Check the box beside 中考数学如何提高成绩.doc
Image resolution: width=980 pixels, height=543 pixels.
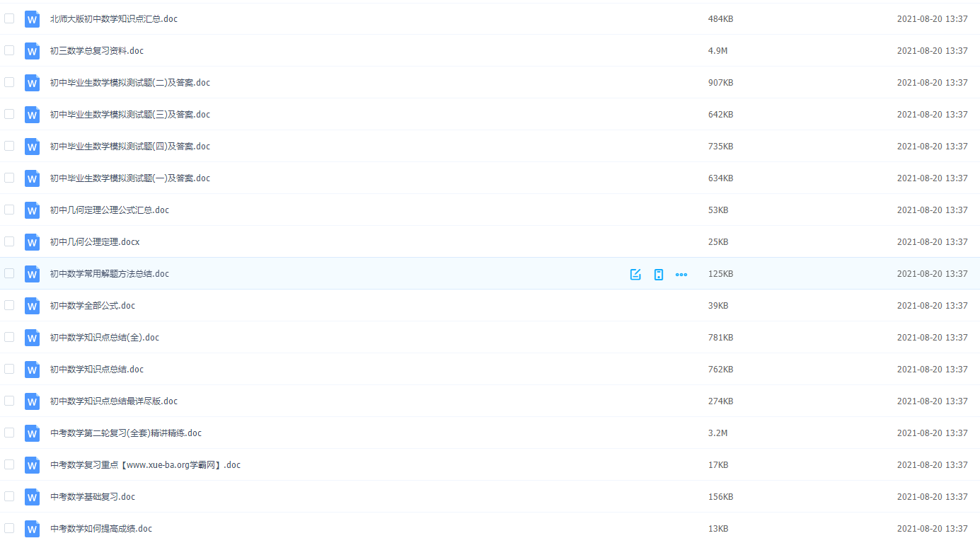point(9,528)
